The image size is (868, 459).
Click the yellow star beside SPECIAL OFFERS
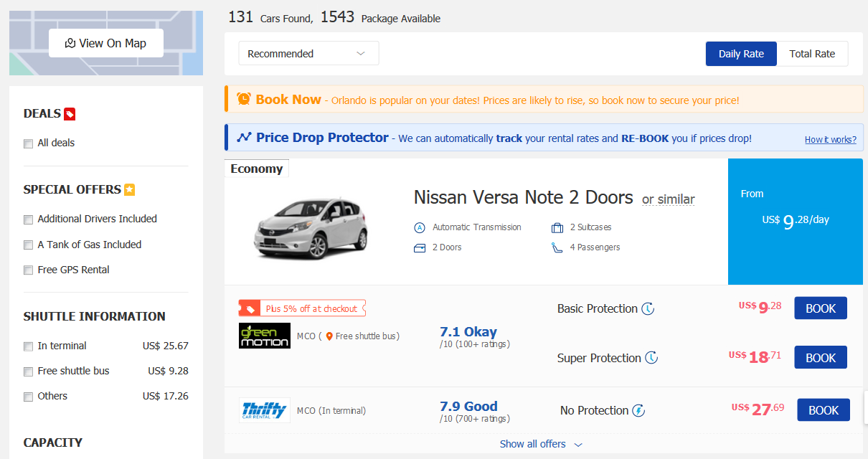click(x=129, y=190)
